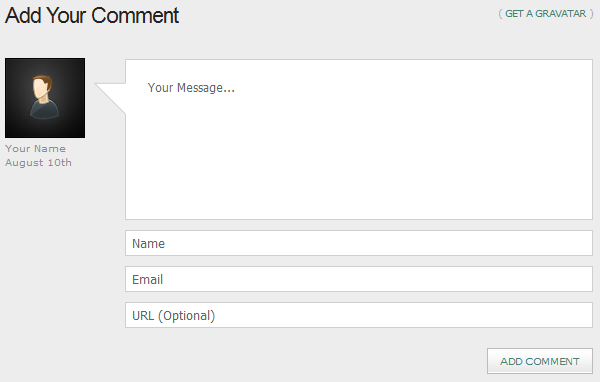Click the August 10th date text

click(38, 163)
